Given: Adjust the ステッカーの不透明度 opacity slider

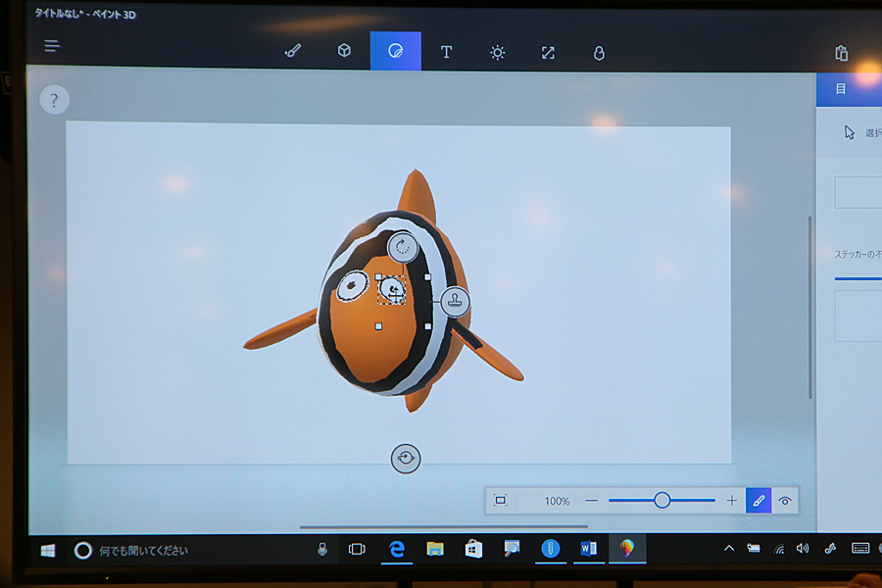Looking at the screenshot, I should tap(857, 278).
